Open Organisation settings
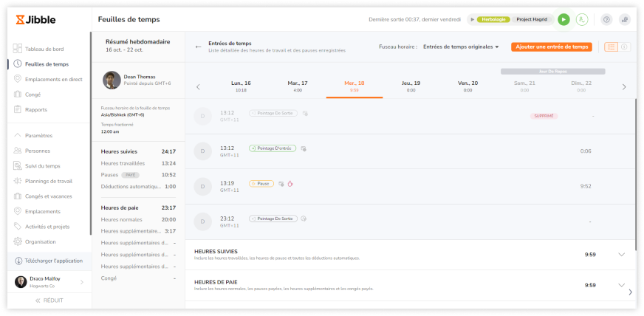Screen dimensions: 644x316 coord(40,241)
